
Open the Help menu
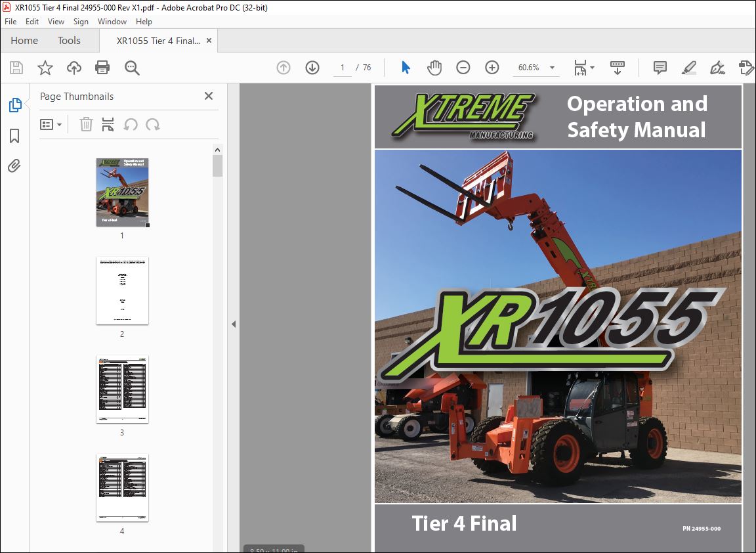point(144,21)
